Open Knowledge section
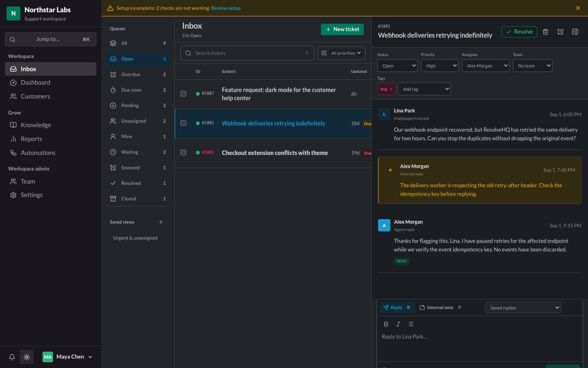Viewport: 588px width, 368px height. pos(51,125)
